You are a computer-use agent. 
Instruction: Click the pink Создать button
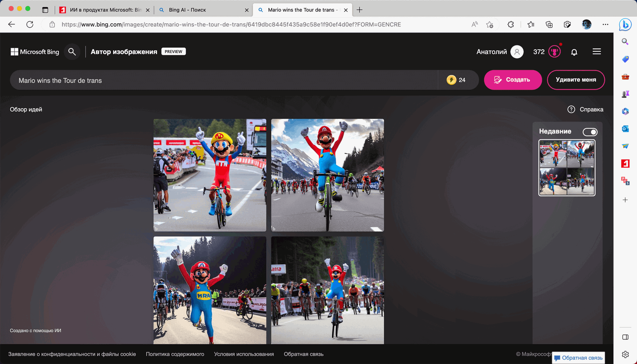(513, 80)
